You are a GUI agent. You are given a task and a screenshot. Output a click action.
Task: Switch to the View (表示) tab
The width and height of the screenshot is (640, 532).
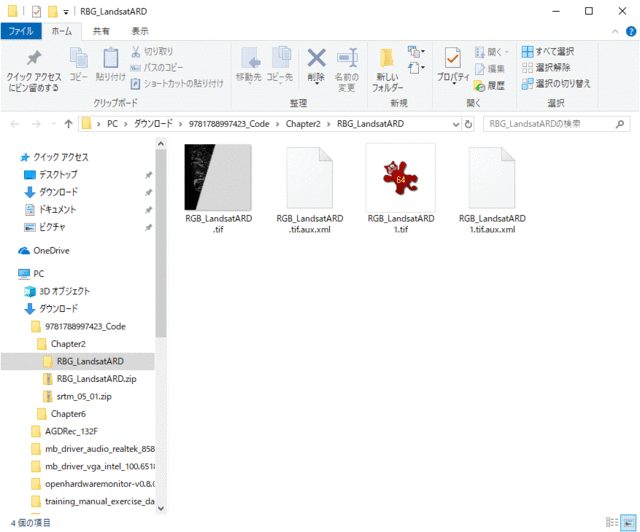point(140,31)
